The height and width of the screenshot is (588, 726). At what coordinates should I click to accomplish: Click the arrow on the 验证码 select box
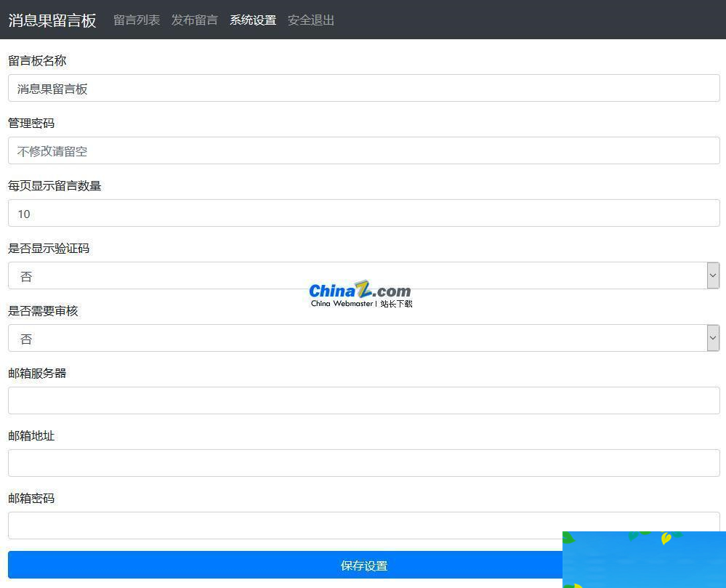coord(713,275)
